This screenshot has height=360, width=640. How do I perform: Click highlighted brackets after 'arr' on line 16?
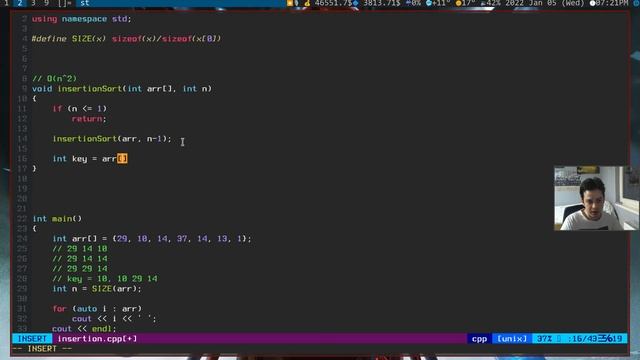click(x=122, y=159)
